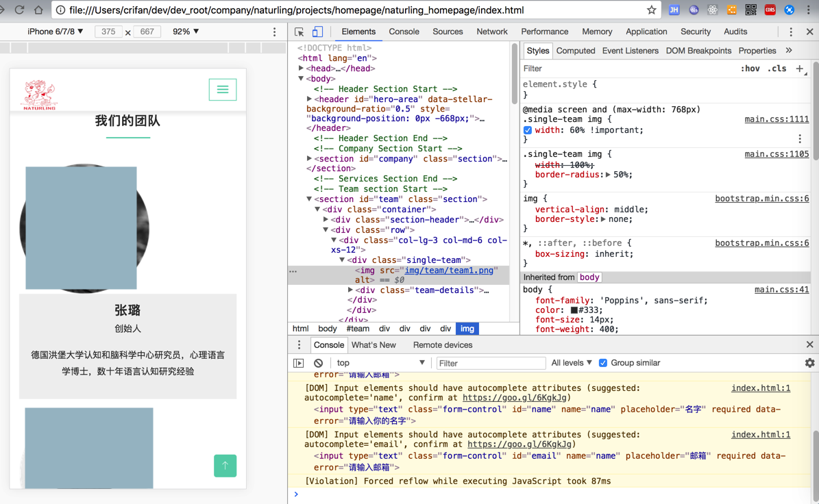Open the All levels log dropdown
Viewport: 819px width, 504px height.
tap(571, 363)
